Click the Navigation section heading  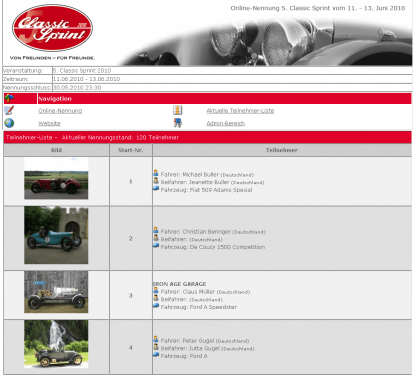click(x=55, y=99)
